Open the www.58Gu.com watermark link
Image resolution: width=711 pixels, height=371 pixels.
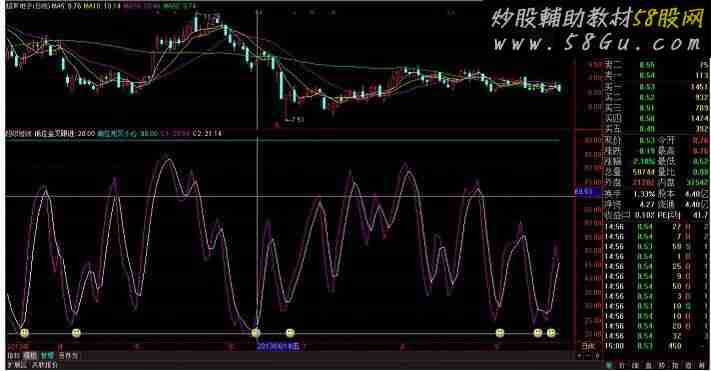pos(598,44)
